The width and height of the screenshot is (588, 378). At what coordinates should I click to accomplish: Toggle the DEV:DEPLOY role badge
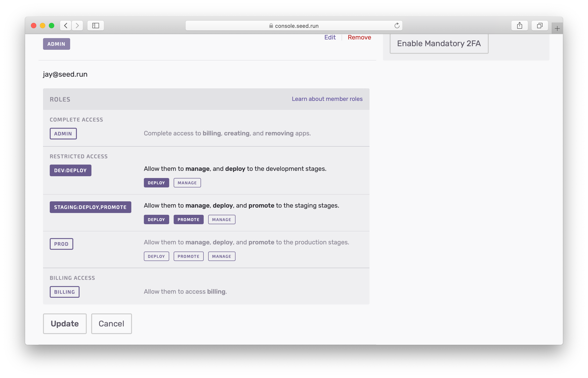pyautogui.click(x=70, y=170)
